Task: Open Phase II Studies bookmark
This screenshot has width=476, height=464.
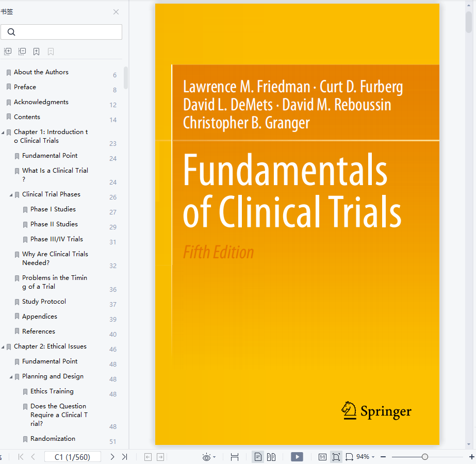Action: pyautogui.click(x=54, y=224)
